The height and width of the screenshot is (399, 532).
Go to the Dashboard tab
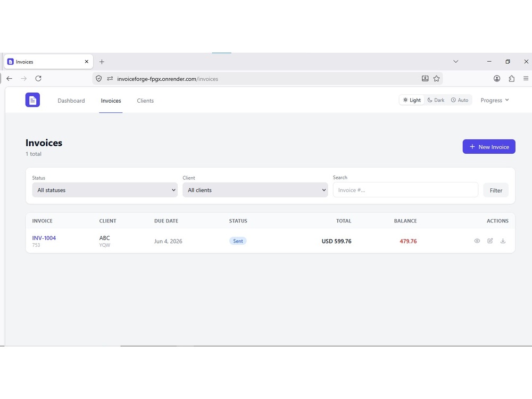tap(71, 101)
